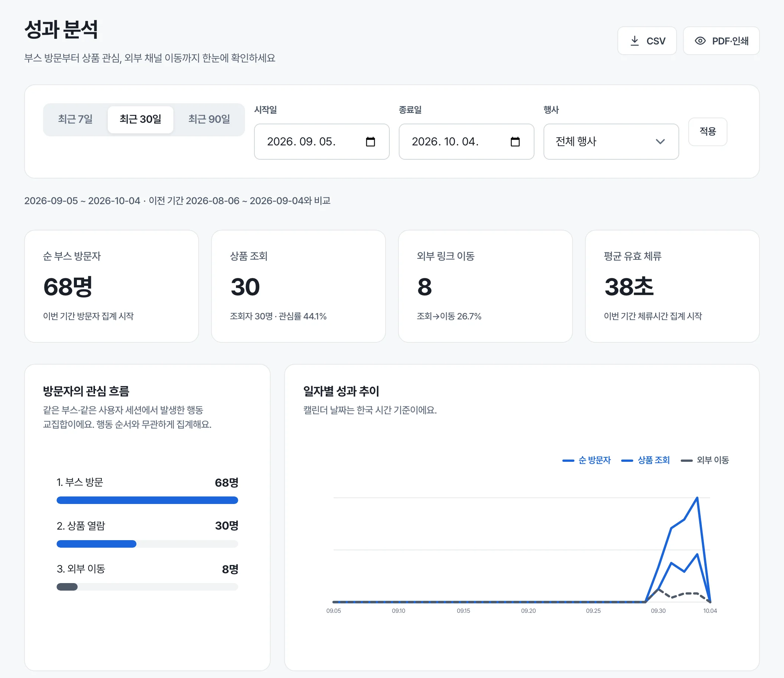
Task: Click the end date field 2026. 10. 04.
Action: point(466,142)
